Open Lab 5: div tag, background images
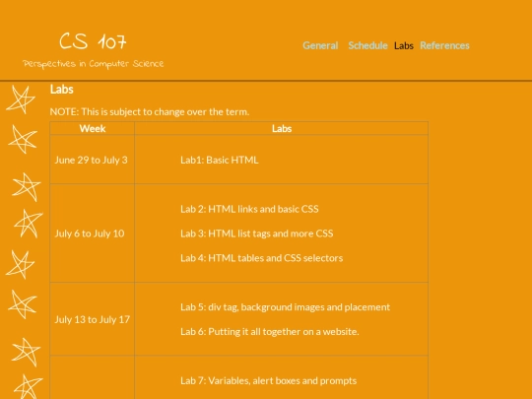 pyautogui.click(x=286, y=307)
